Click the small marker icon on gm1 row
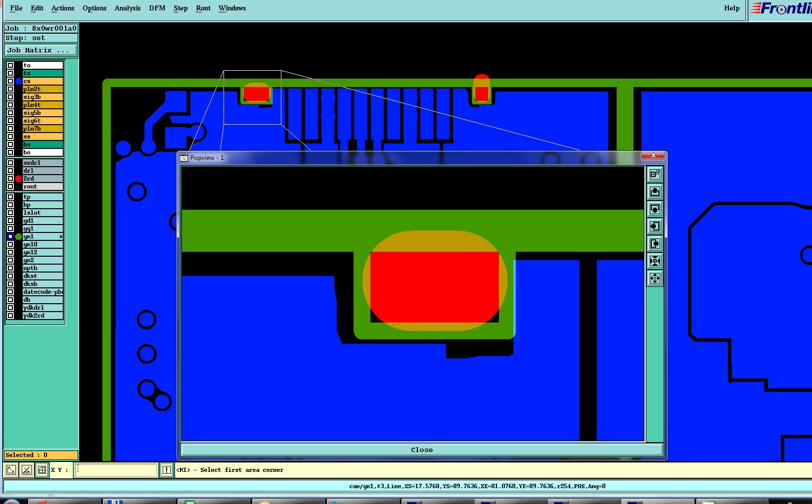 [x=61, y=236]
